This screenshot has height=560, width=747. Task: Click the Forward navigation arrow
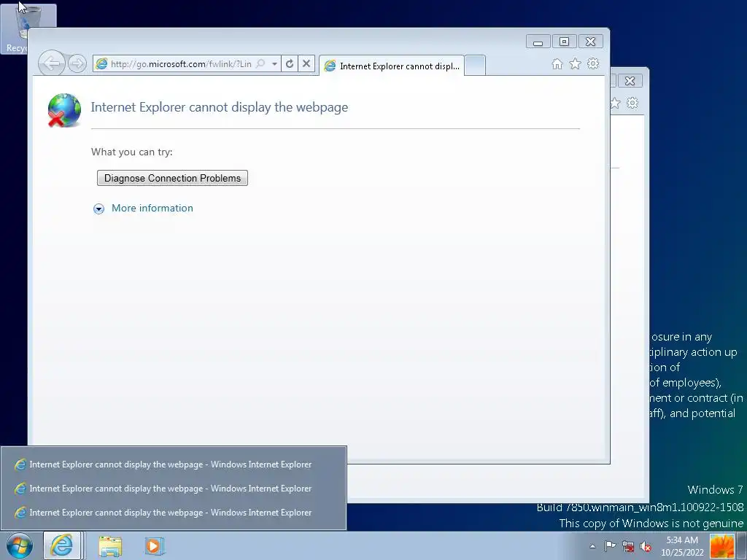pos(77,63)
